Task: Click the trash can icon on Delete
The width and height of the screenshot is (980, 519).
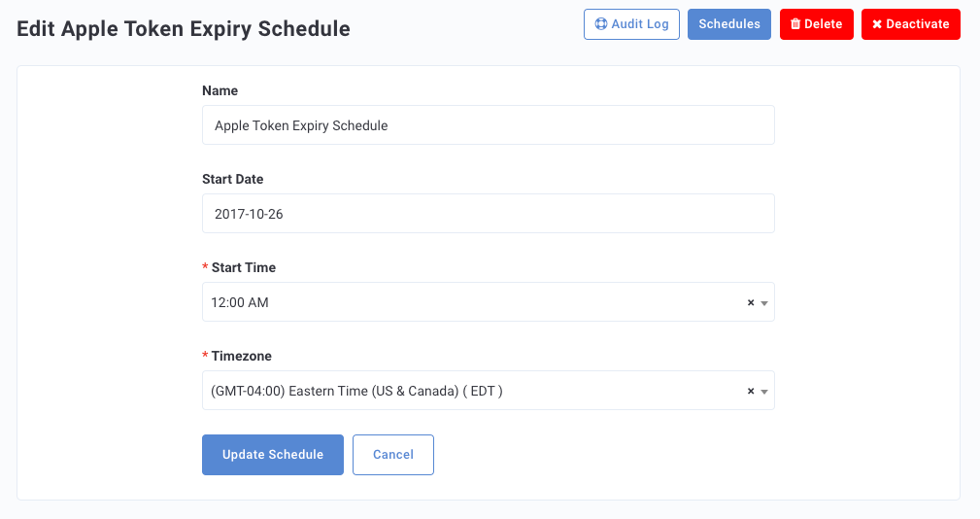Action: click(x=795, y=23)
